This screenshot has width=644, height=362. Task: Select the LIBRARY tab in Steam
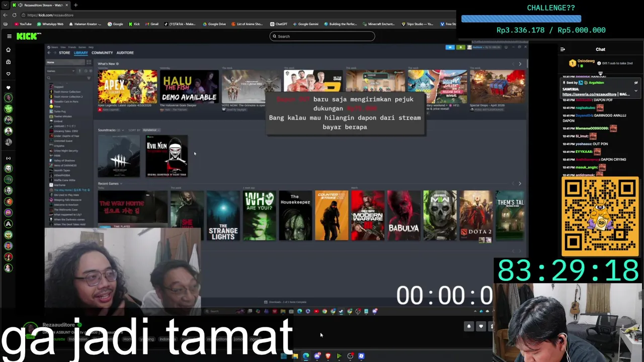tap(80, 53)
